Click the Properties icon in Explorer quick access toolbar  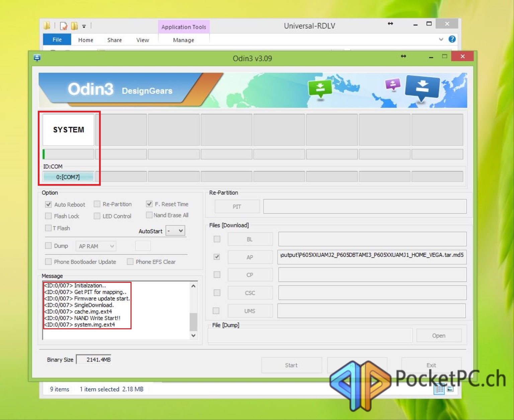tap(64, 26)
